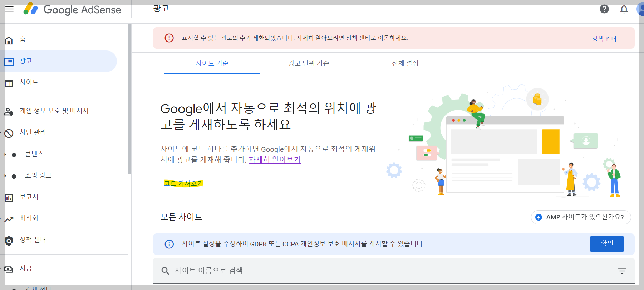This screenshot has height=290, width=644.
Task: Switch to the 사이트 기준 tab
Action: pyautogui.click(x=212, y=63)
